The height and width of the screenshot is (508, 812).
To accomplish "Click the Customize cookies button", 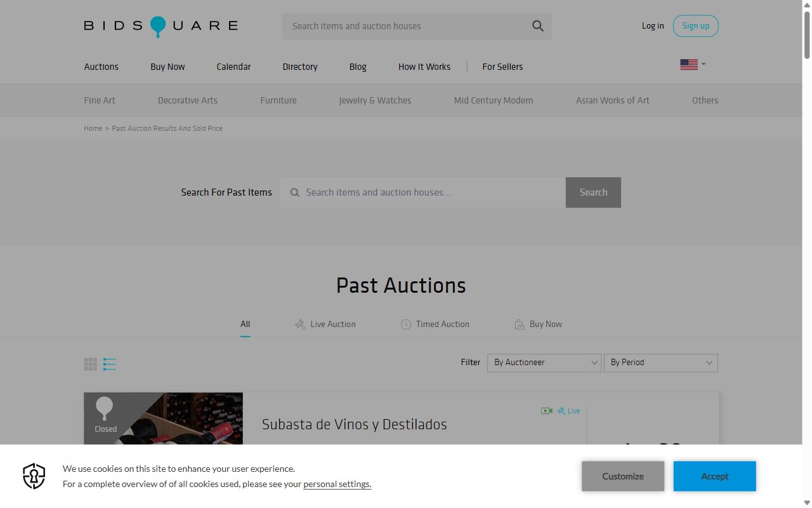I will [x=623, y=476].
